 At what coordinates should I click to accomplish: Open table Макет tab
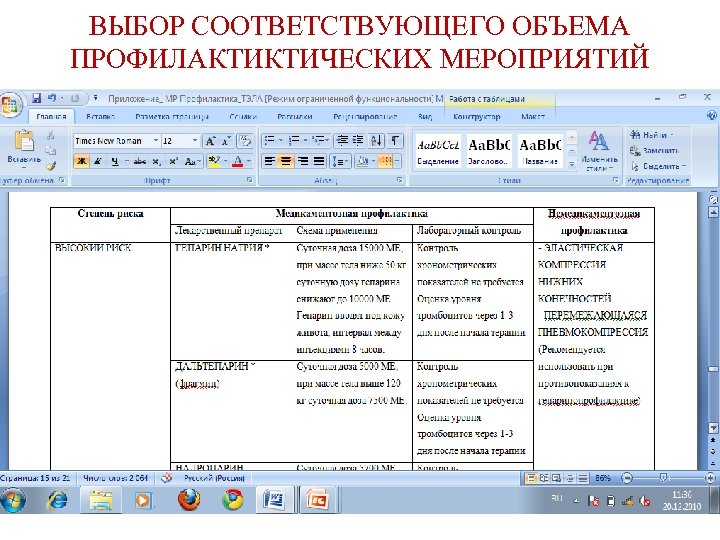(x=533, y=117)
